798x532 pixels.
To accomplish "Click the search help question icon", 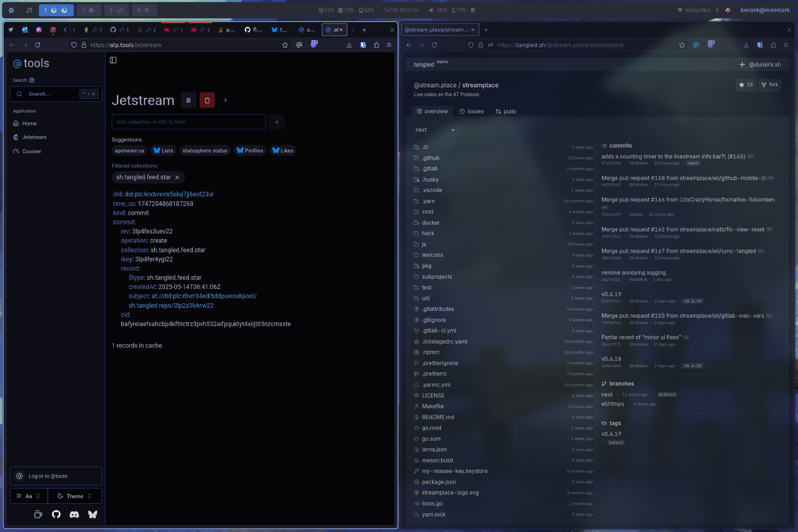I will click(32, 80).
